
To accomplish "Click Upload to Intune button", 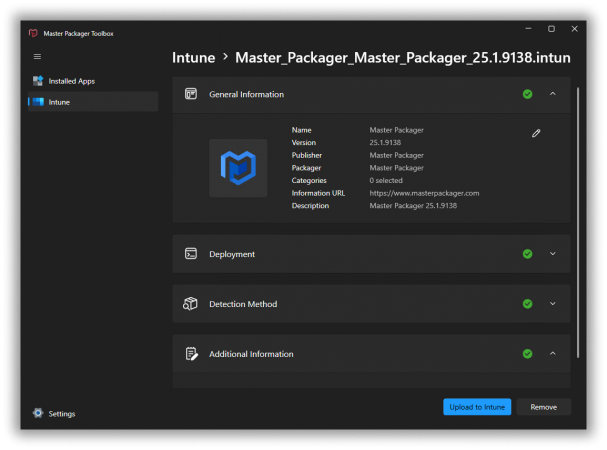I will point(477,407).
